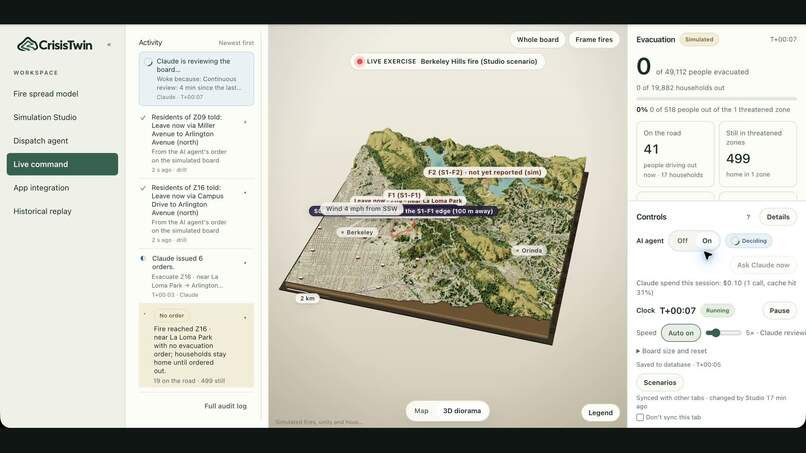Change the Newest first sort order
Viewport: 806px width, 453px height.
(x=236, y=43)
